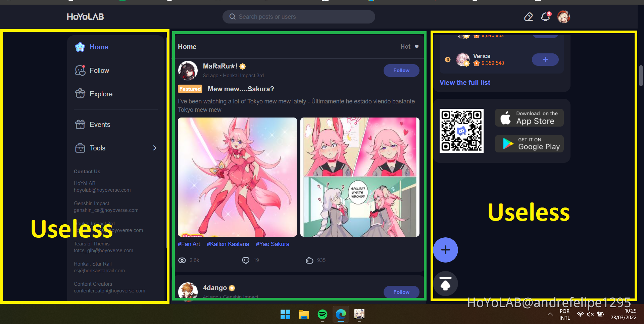
Task: Click the comments icon on Mew mew post
Action: 246,260
